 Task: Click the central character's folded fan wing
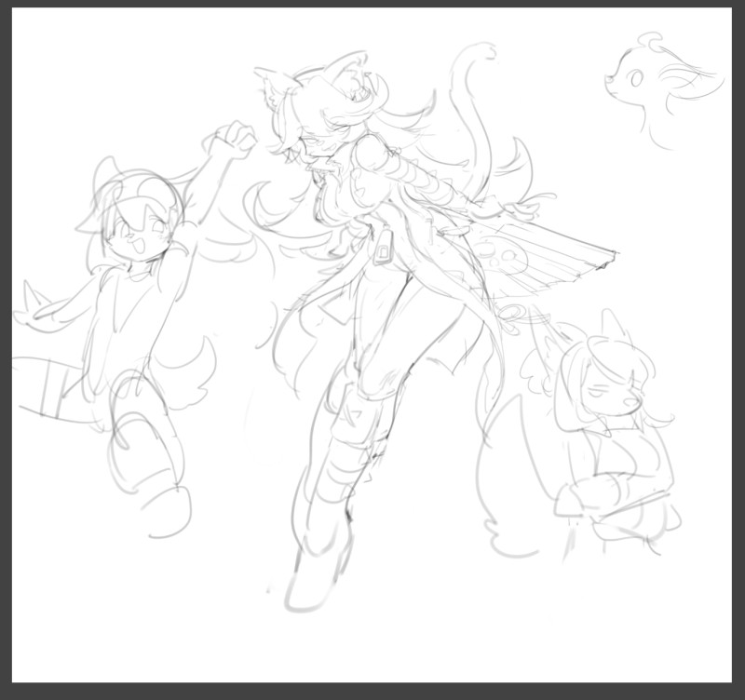point(547,254)
